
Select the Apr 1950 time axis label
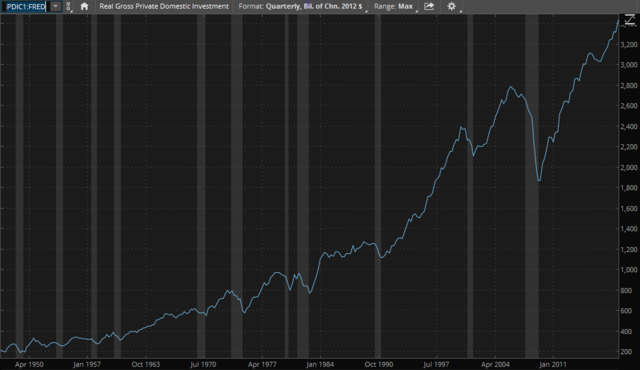(29, 364)
